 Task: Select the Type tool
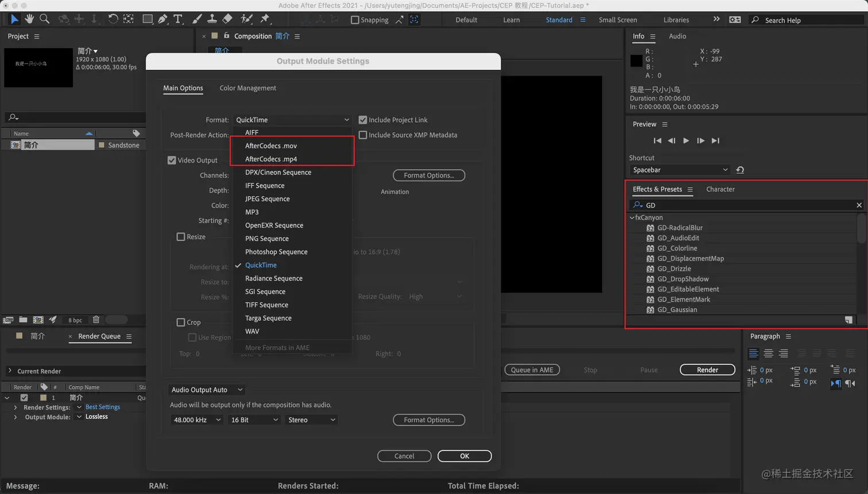(178, 19)
